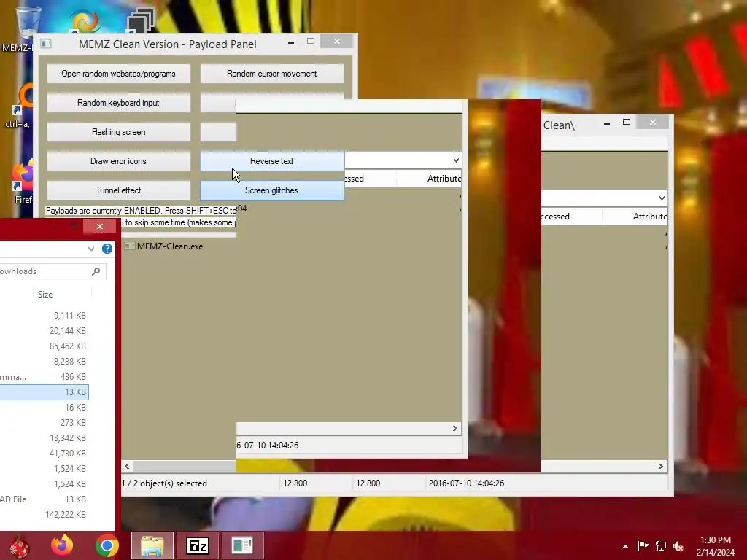Click 7-Zip horizontal scrollbar right arrow
747x560 pixels.
click(660, 466)
